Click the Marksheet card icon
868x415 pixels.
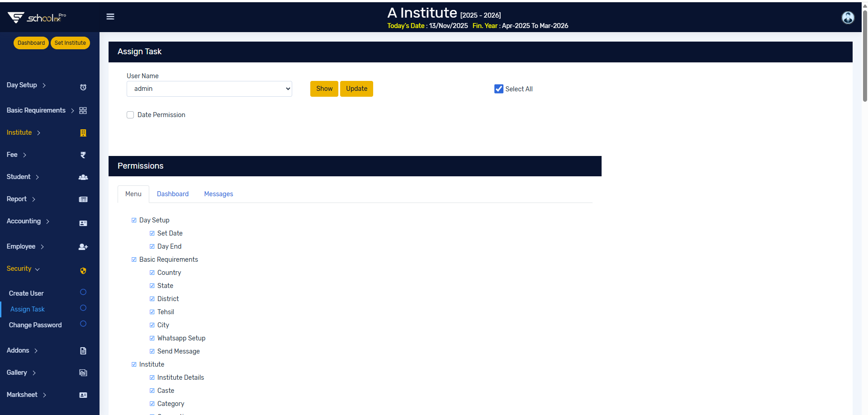point(83,395)
